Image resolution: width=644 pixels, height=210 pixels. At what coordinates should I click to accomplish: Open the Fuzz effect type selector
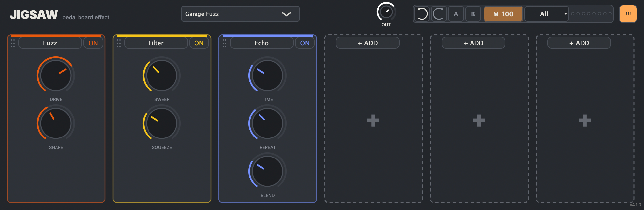[x=50, y=43]
